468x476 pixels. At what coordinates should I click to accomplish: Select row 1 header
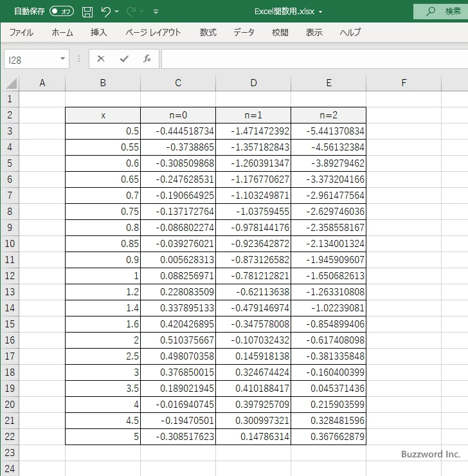pos(10,99)
